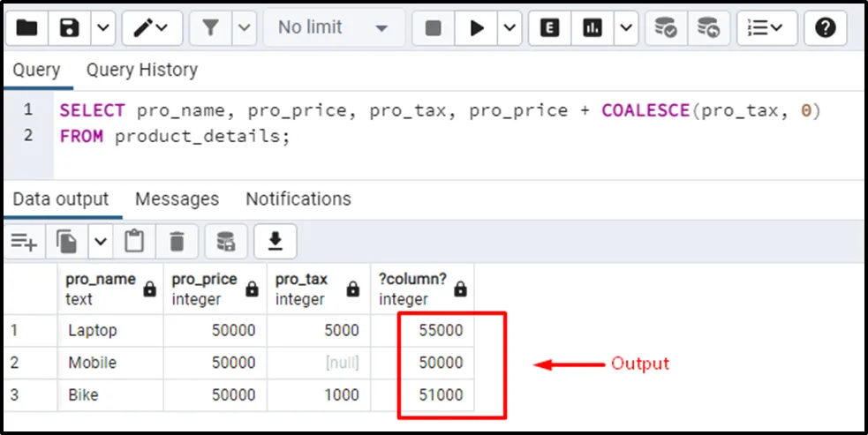The image size is (868, 435).
Task: Click the Explain Analyze chart icon
Action: [593, 28]
